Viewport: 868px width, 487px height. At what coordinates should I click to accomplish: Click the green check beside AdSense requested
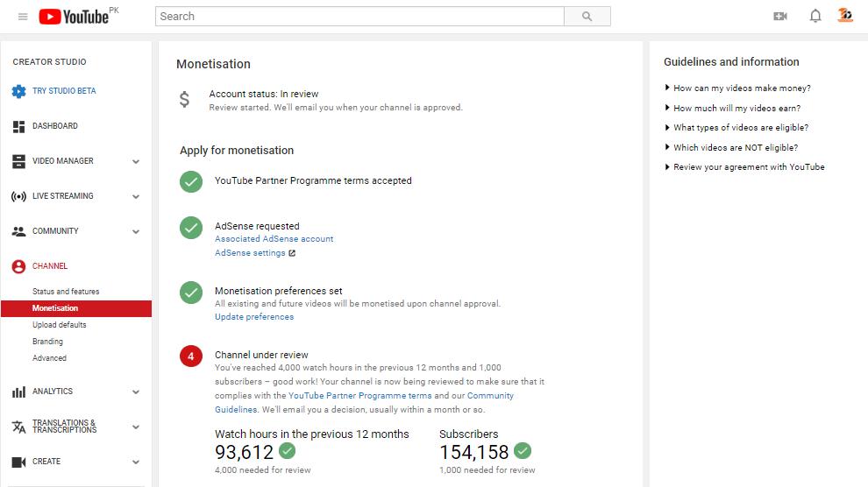(x=191, y=227)
